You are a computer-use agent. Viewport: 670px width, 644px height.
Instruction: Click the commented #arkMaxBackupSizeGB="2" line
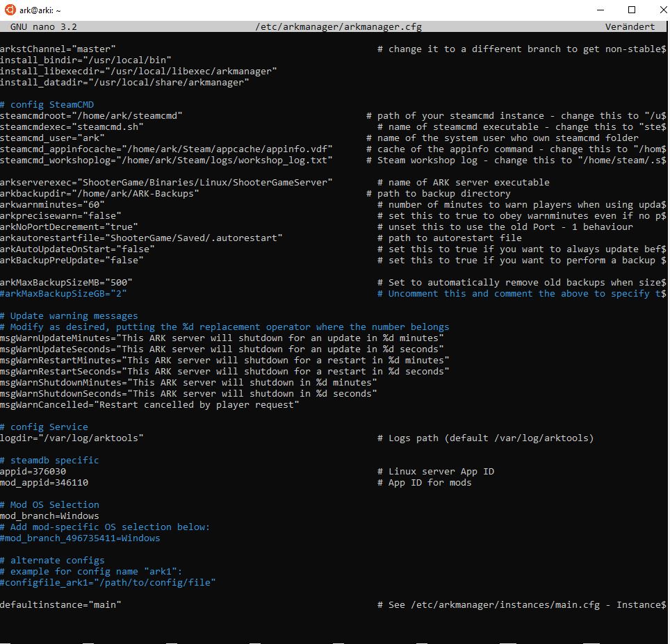tap(63, 293)
